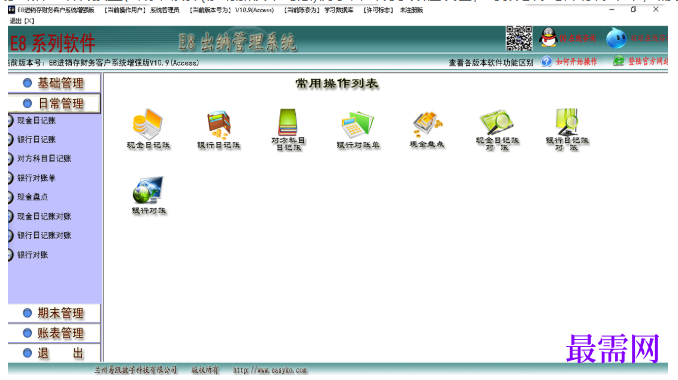This screenshot has height=380, width=678.
Task: Click the blue question mark help icon
Action: point(546,61)
